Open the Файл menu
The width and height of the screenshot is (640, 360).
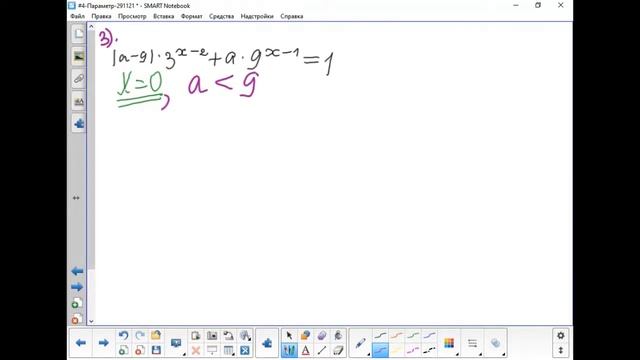coord(78,16)
